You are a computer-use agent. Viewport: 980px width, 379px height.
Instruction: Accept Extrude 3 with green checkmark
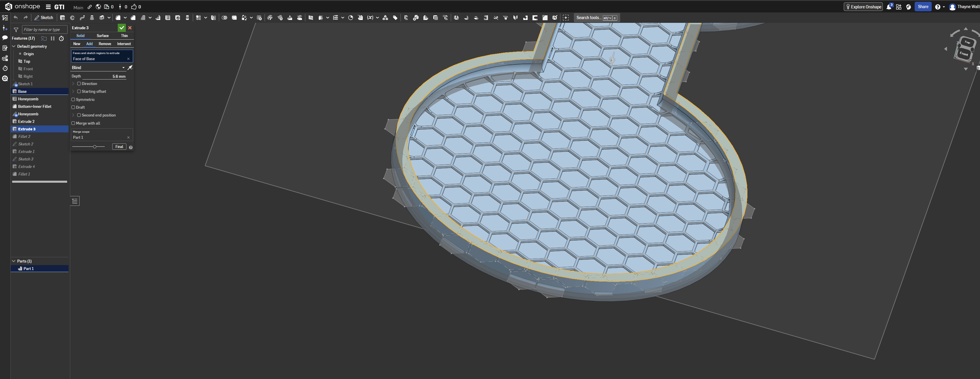pos(121,28)
